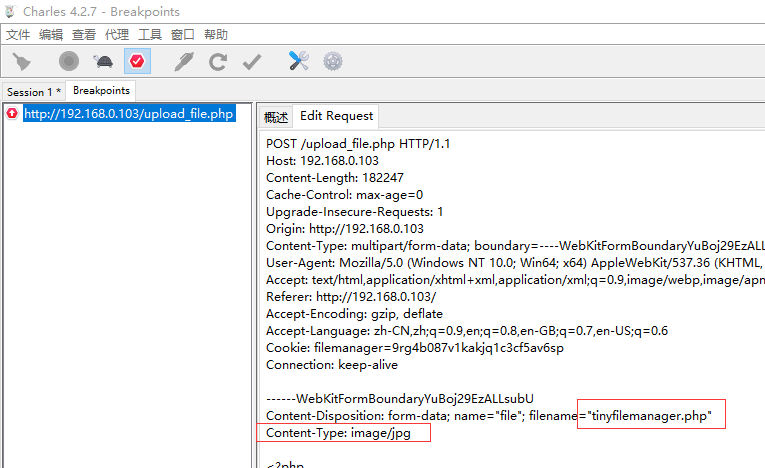The width and height of the screenshot is (765, 468).
Task: Click the filename "tinyfilemanager.php" value
Action: point(651,416)
